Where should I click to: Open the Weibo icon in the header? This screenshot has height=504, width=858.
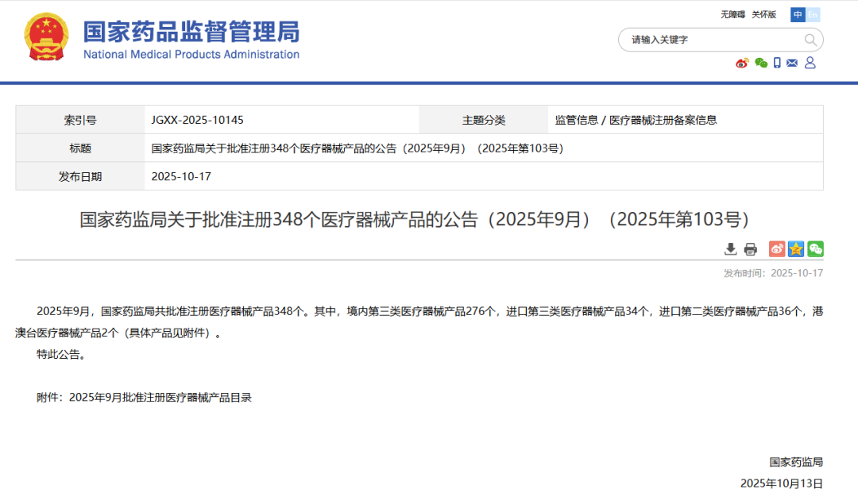(742, 63)
